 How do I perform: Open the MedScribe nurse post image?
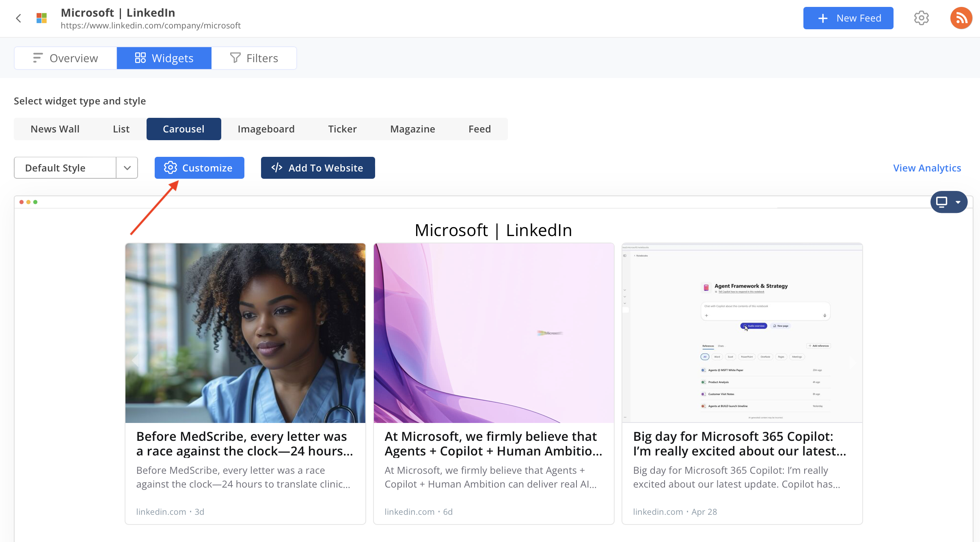[x=245, y=333]
